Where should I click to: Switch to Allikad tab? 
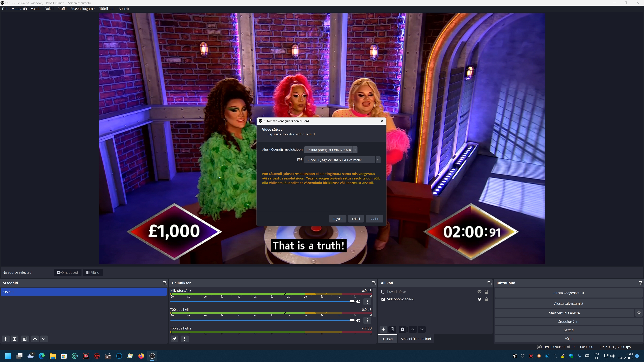point(387,339)
